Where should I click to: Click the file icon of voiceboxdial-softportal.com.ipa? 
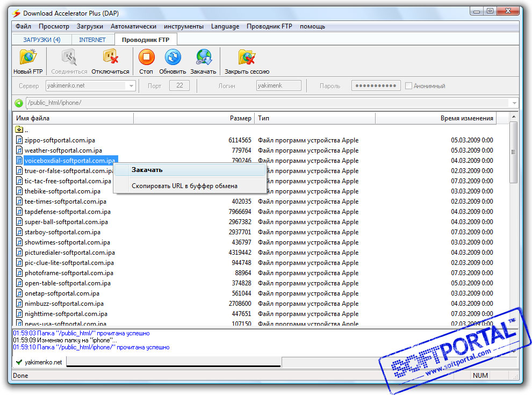pos(20,160)
